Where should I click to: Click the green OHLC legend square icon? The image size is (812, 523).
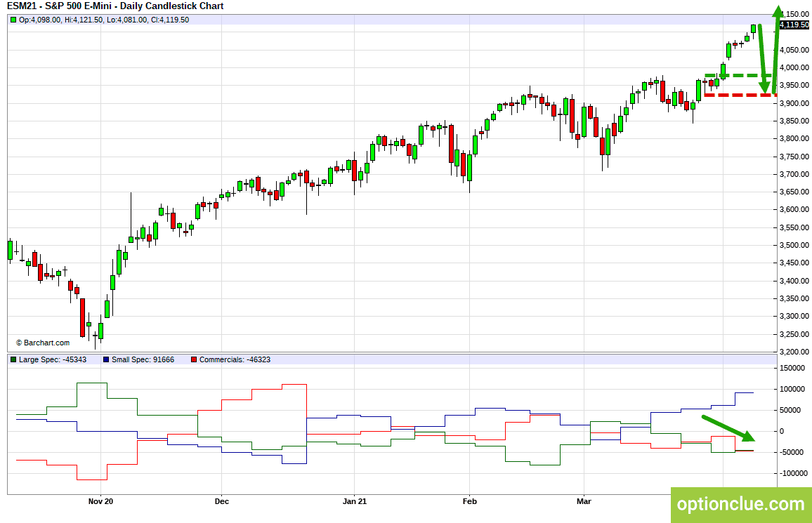pos(13,20)
